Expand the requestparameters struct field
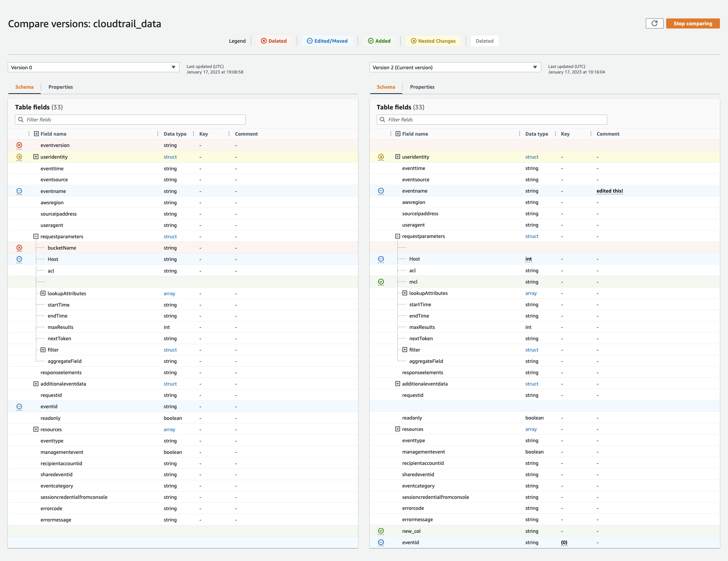This screenshot has width=728, height=561. pos(36,236)
